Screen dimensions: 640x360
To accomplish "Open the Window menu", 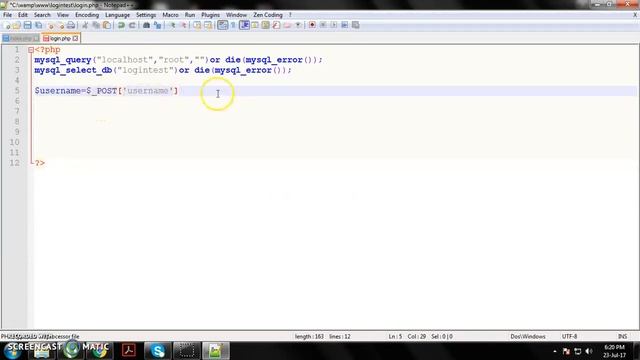I will click(236, 15).
